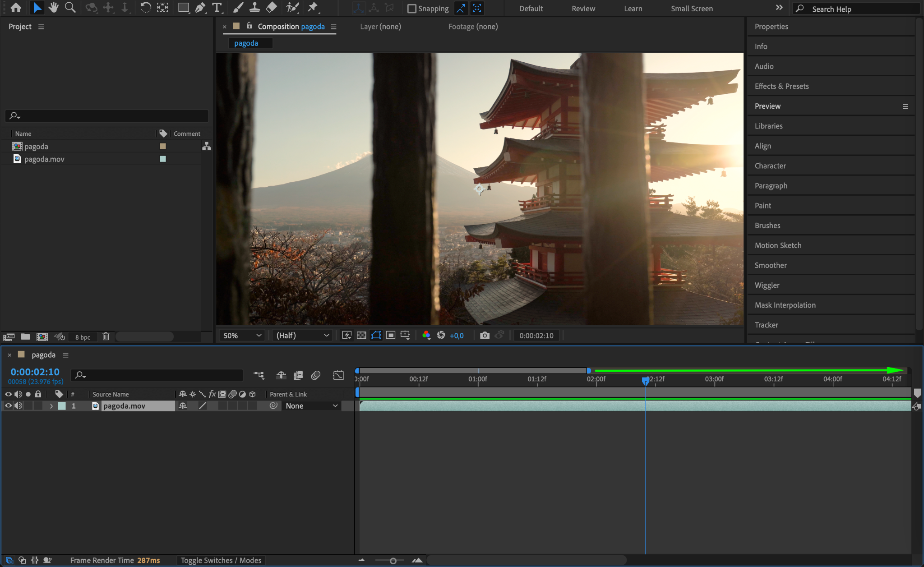
Task: Toggle the transparency grid icon
Action: 361,335
